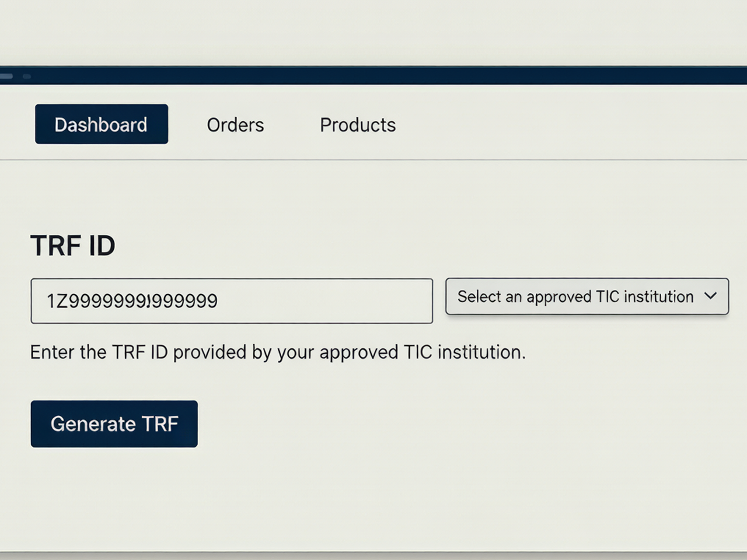Click the Generate TRF button

click(x=114, y=424)
